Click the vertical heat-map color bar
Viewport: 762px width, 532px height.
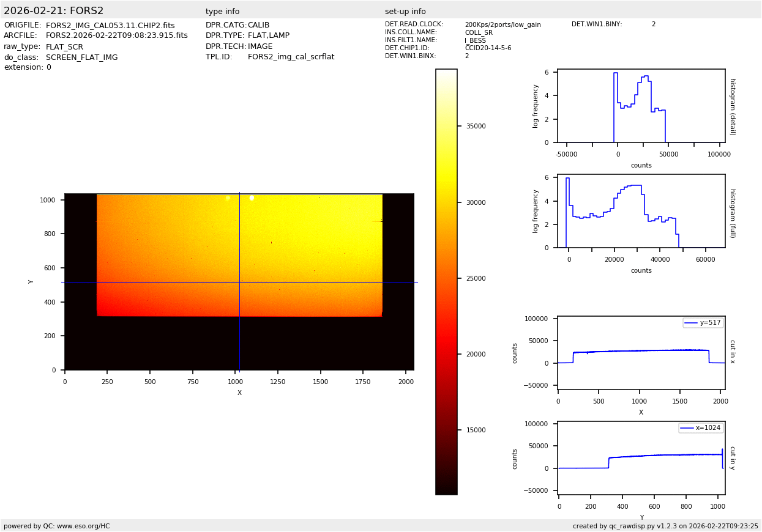446,281
